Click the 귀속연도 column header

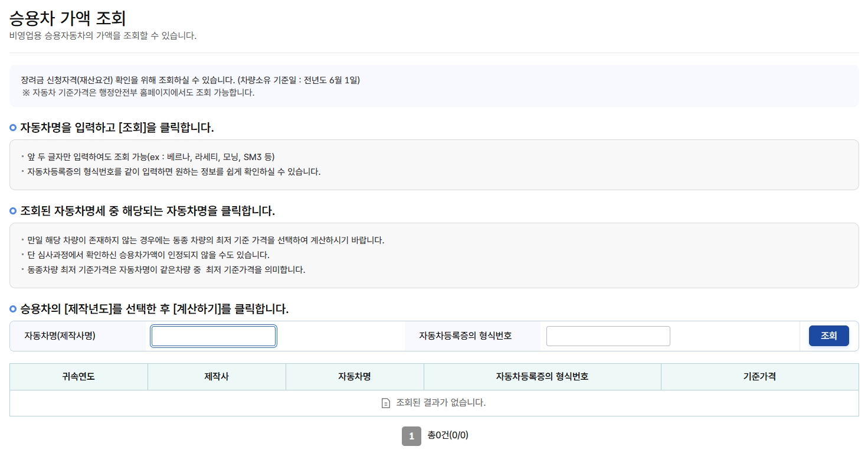click(x=78, y=377)
